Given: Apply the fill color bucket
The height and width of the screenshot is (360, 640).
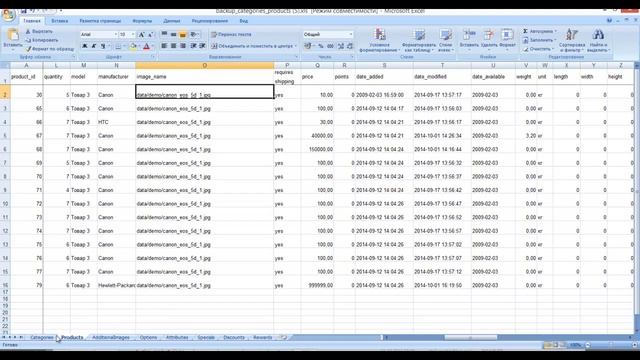Looking at the screenshot, I should coord(133,47).
